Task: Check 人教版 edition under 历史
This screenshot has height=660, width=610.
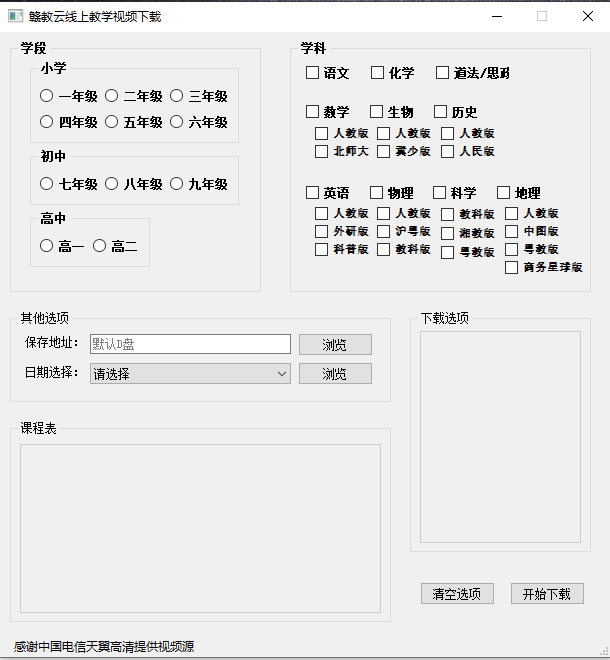Action: pos(447,133)
